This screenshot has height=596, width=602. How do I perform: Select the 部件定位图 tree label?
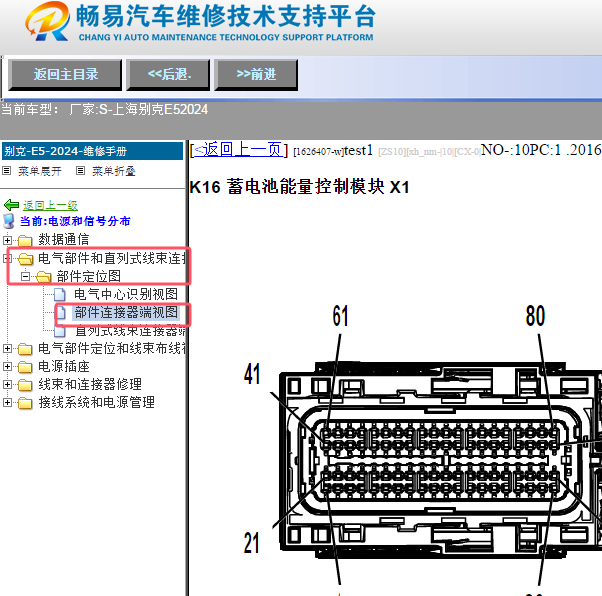(x=89, y=276)
